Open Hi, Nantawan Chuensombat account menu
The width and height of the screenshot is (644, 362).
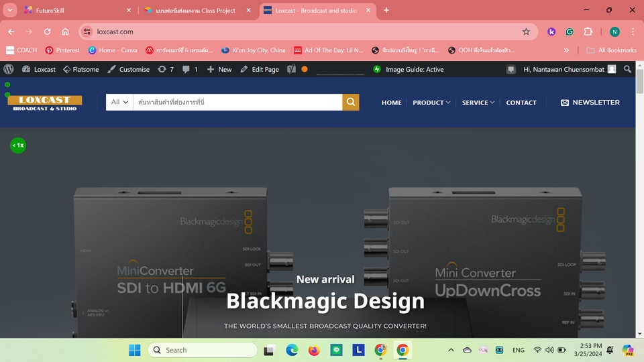(x=570, y=69)
